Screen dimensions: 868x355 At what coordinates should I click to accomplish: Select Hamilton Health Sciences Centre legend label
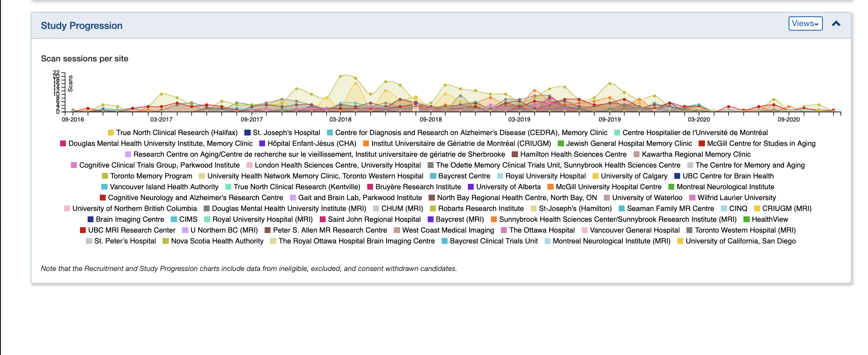[574, 154]
